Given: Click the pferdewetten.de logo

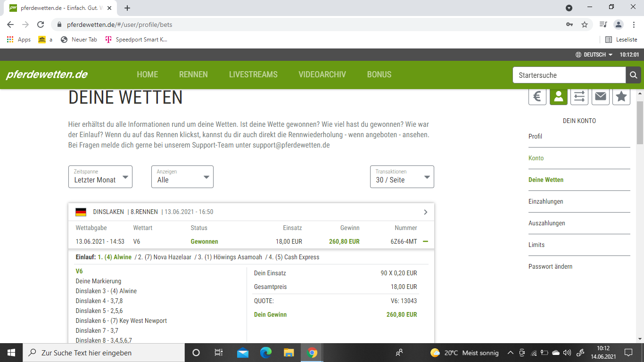Looking at the screenshot, I should (x=47, y=74).
